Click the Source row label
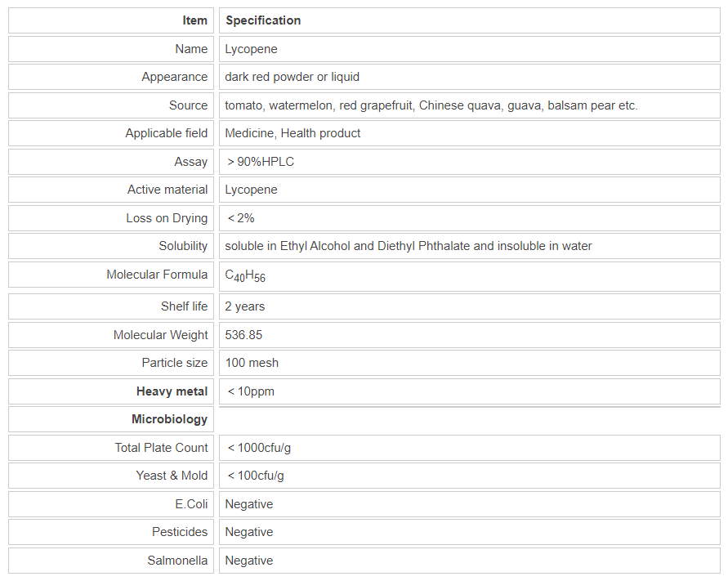 coord(188,105)
